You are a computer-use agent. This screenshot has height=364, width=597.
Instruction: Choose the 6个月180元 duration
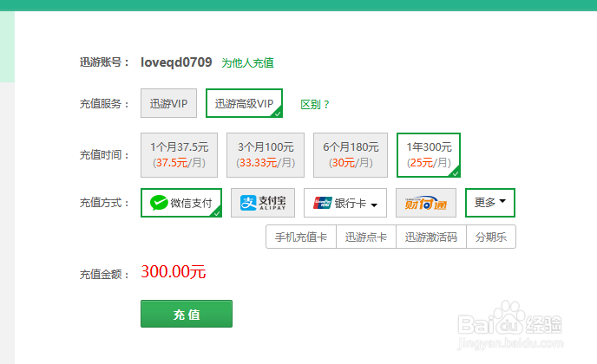coord(351,155)
